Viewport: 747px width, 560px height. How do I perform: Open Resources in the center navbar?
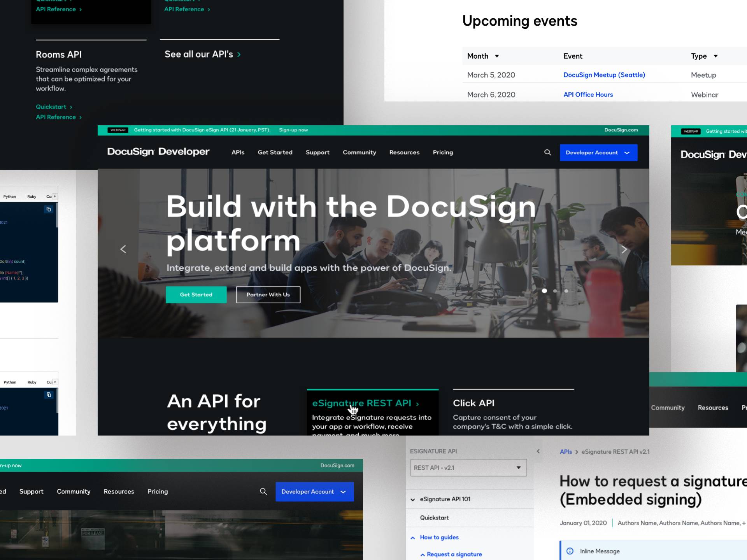coord(404,152)
